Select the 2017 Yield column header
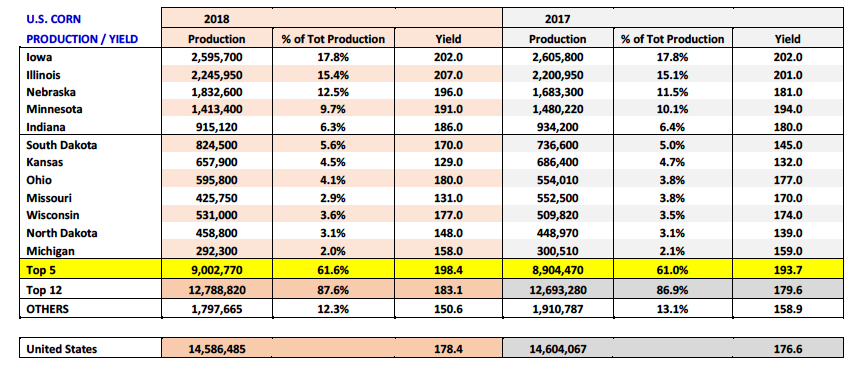The width and height of the screenshot is (856, 368). 787,39
